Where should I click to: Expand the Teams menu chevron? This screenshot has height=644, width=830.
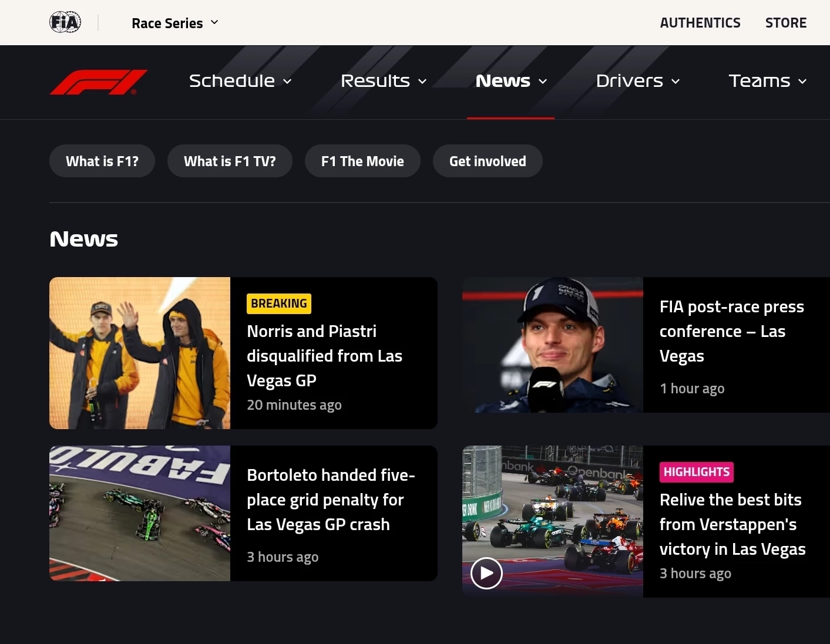click(x=802, y=82)
